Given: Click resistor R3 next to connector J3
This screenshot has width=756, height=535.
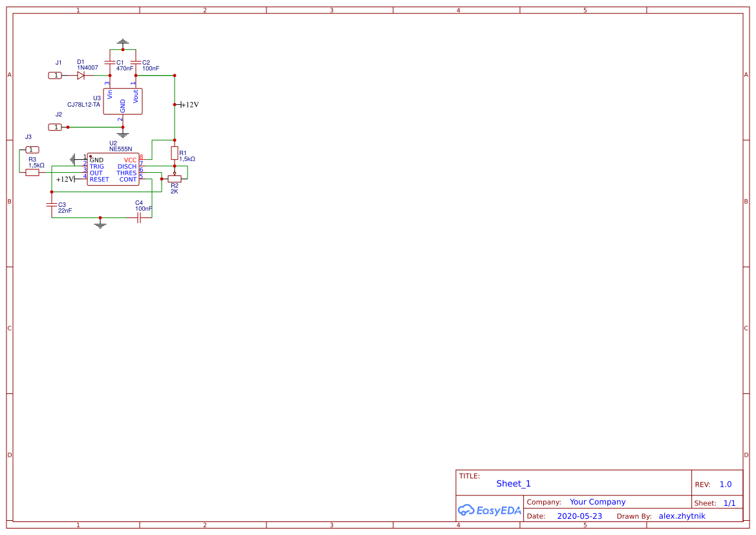Looking at the screenshot, I should pyautogui.click(x=31, y=171).
